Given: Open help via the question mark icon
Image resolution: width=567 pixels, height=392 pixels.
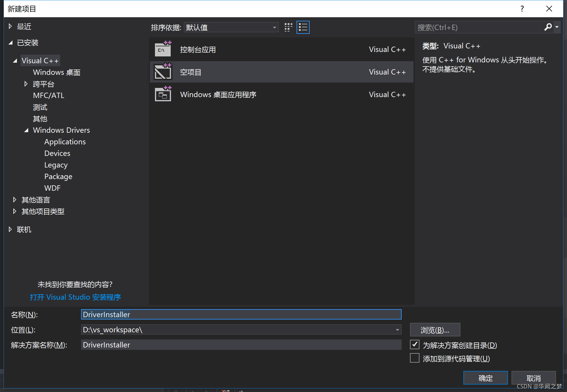Looking at the screenshot, I should point(522,9).
